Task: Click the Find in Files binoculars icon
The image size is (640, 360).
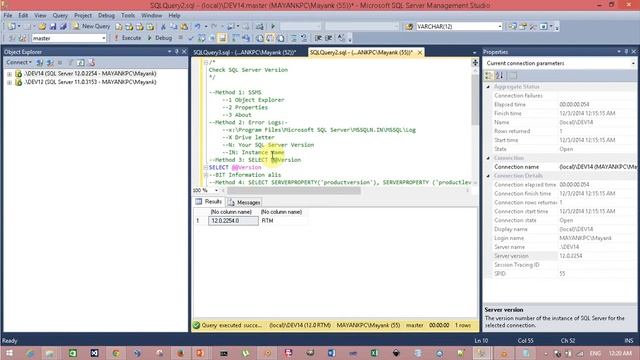Action: tap(409, 27)
